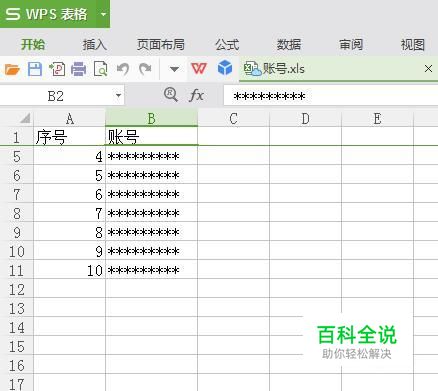
Task: Select row 11 header
Action: [17, 270]
